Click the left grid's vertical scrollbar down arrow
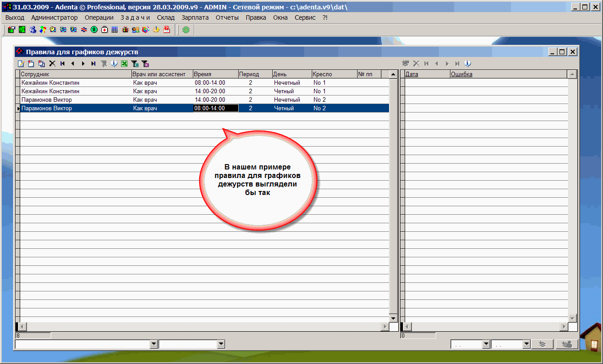603x364 pixels. (393, 318)
